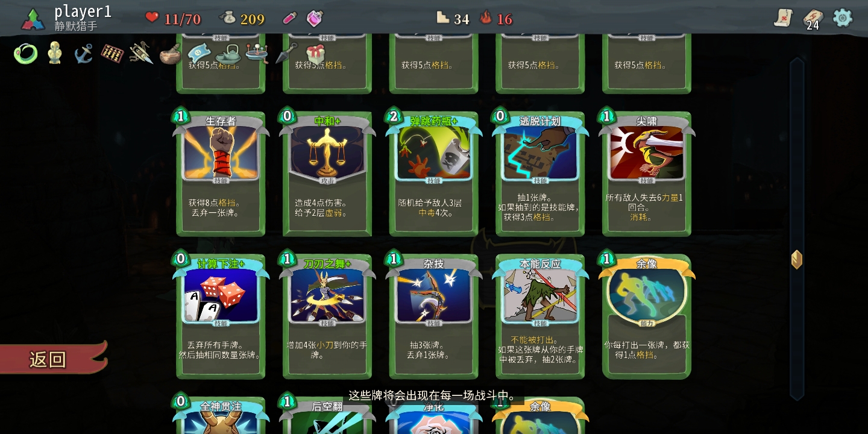The width and height of the screenshot is (868, 434).
Task: Select the 弹跳药瓶+ card
Action: pyautogui.click(x=433, y=173)
